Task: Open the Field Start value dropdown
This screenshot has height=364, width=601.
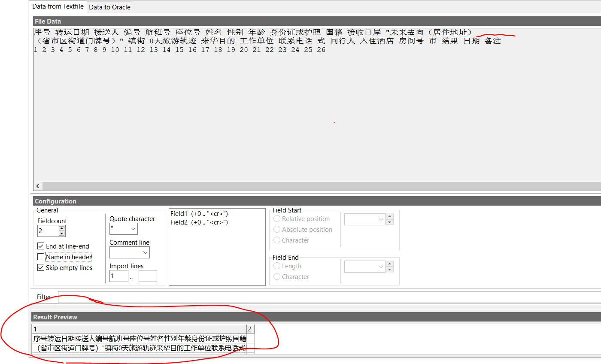Action: point(381,219)
